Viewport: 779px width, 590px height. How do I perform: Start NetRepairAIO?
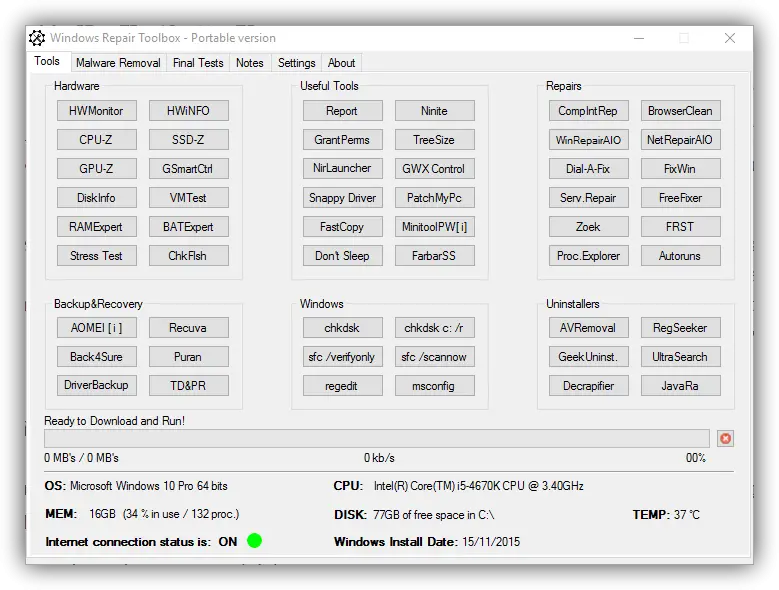[681, 140]
